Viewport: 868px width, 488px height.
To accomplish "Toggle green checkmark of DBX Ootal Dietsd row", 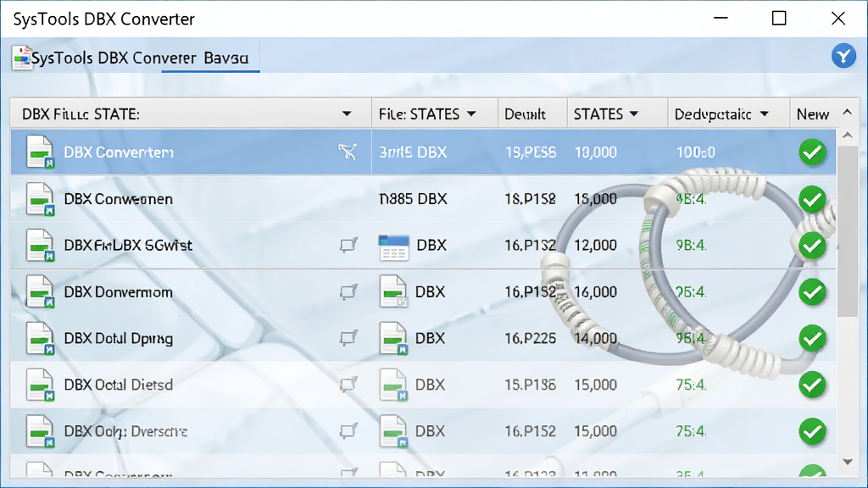I will click(x=812, y=385).
